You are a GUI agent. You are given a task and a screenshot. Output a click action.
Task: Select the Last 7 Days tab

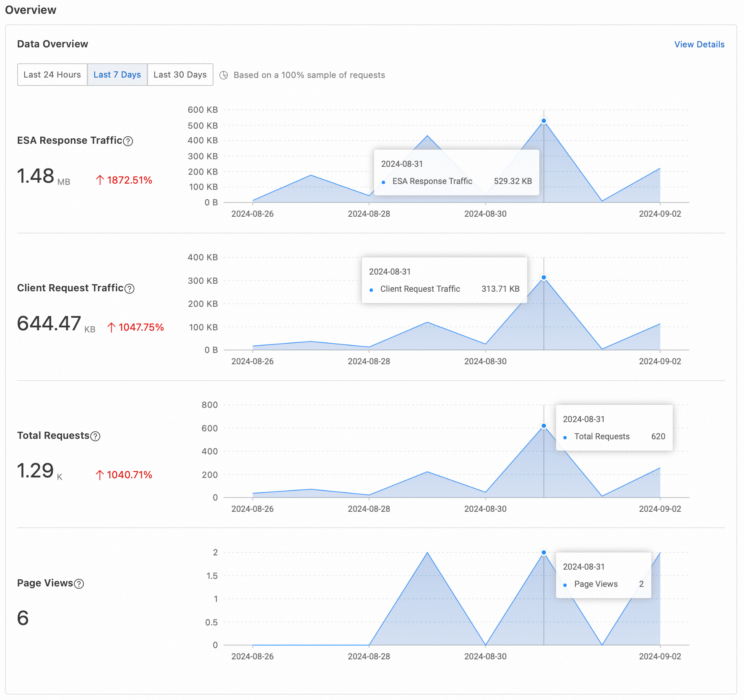(117, 75)
